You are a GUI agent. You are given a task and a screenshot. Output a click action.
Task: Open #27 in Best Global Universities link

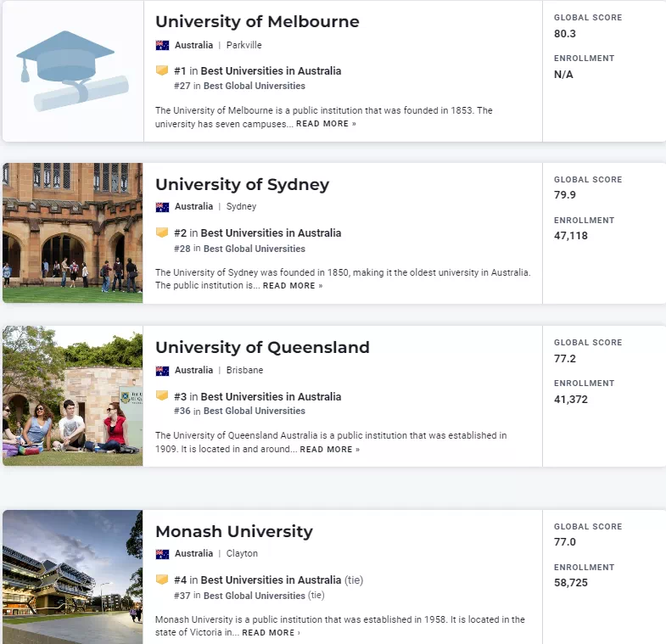click(239, 86)
